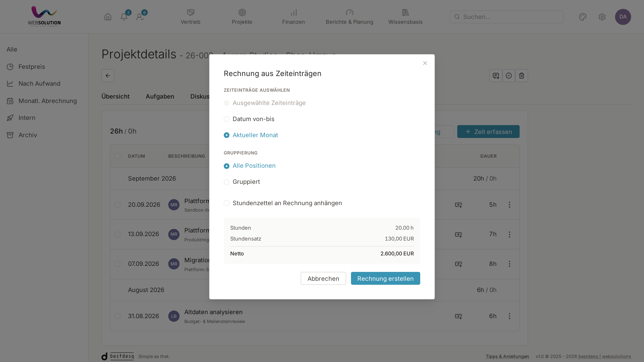Tick select-all checkbox in table header

coord(118,156)
